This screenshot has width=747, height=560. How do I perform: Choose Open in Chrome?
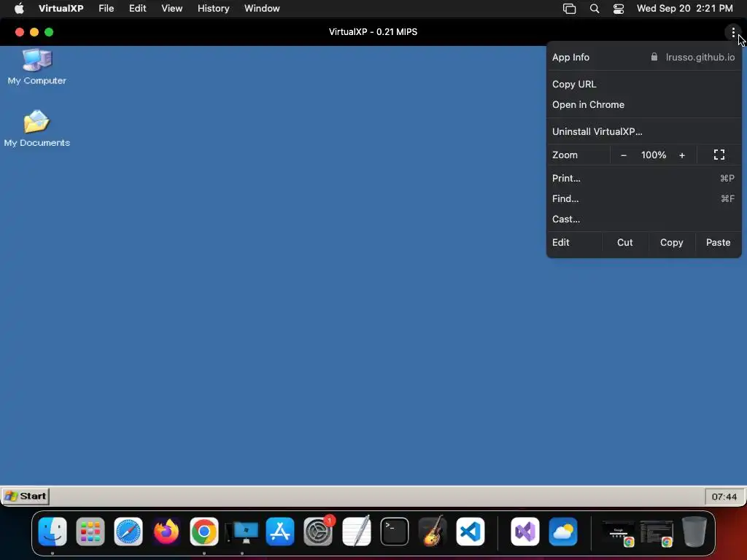[644, 105]
